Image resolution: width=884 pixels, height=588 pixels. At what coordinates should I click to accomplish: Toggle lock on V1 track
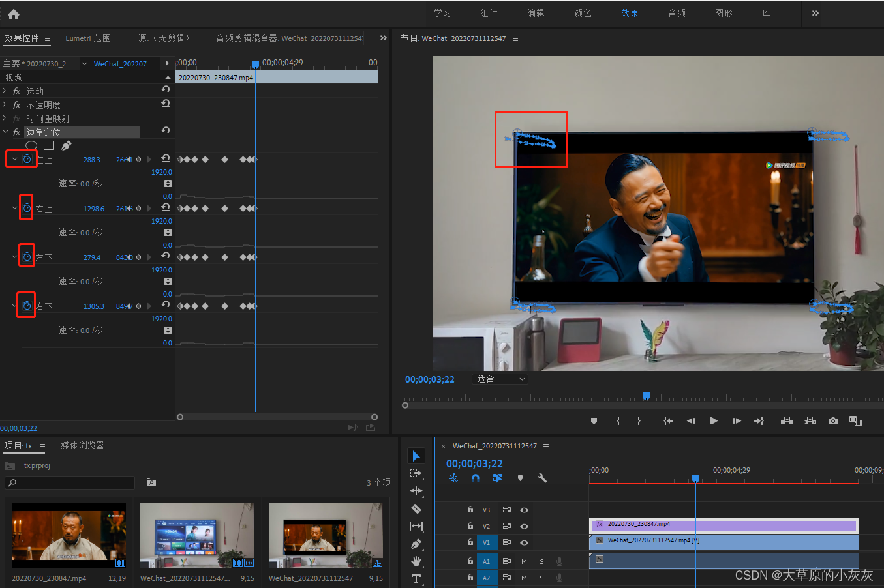tap(470, 542)
